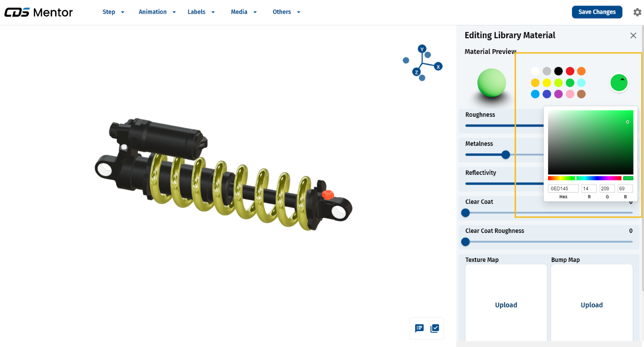Click the Y axis on the orientation gizmo
Screen dimensions: 644x347
coord(422,49)
